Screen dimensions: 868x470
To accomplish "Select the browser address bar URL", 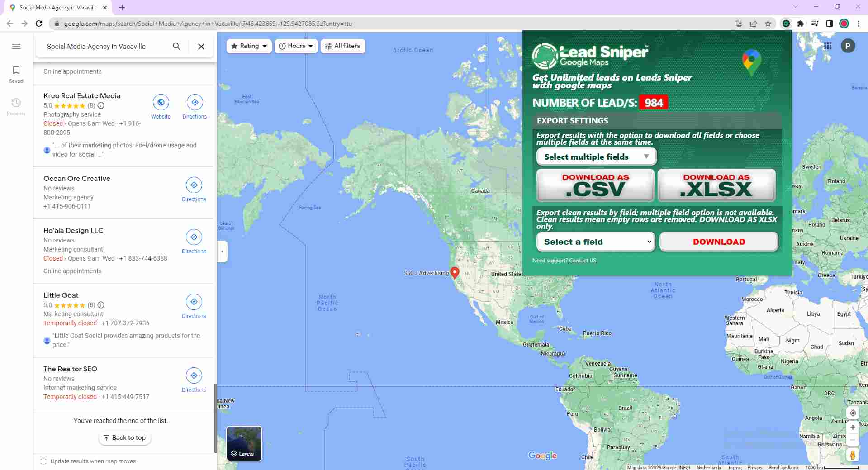I will 208,24.
